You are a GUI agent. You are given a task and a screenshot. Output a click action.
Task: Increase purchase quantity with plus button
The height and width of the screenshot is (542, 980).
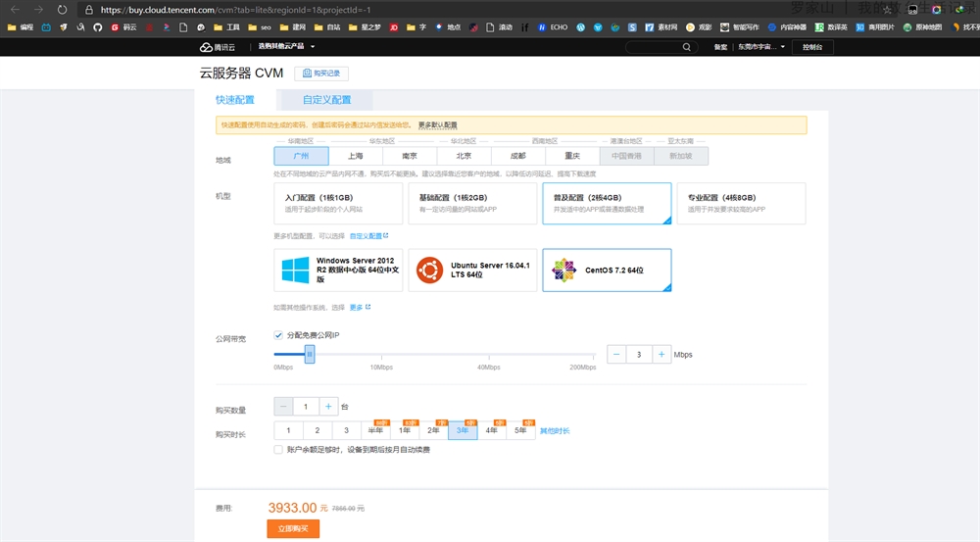(328, 406)
